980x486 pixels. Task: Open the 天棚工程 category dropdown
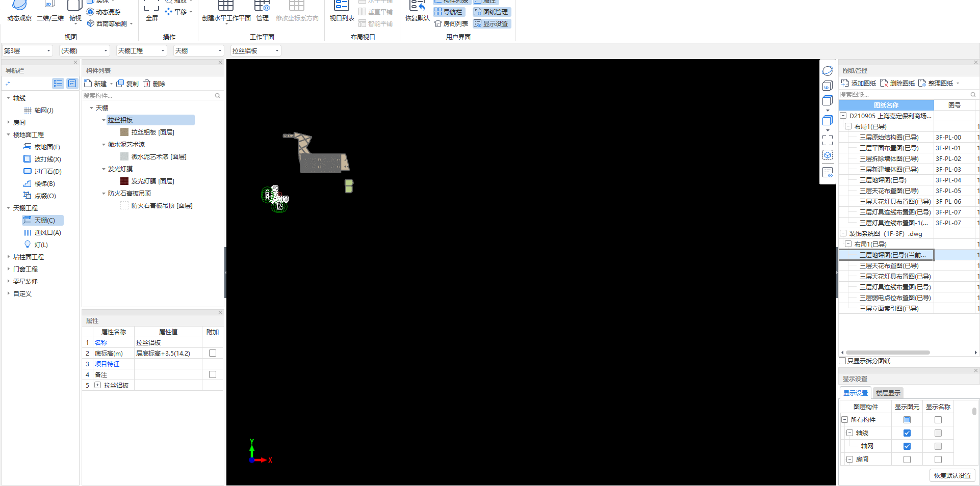[x=141, y=50]
